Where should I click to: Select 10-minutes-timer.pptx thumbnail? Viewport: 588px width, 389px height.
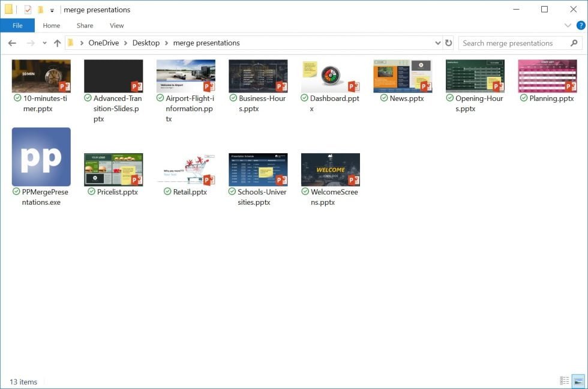(41, 76)
